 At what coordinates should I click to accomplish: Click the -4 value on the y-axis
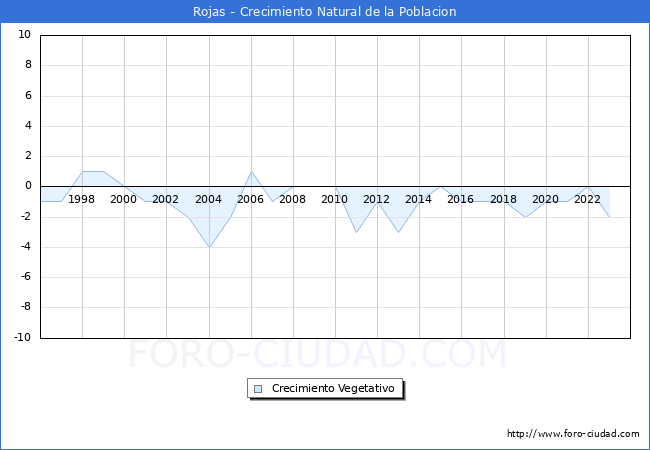[25, 247]
